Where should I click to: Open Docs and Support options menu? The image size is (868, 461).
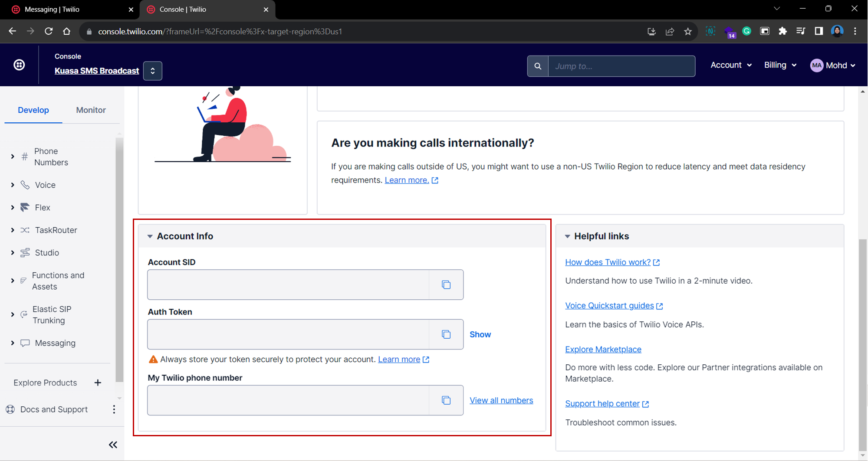tap(114, 409)
